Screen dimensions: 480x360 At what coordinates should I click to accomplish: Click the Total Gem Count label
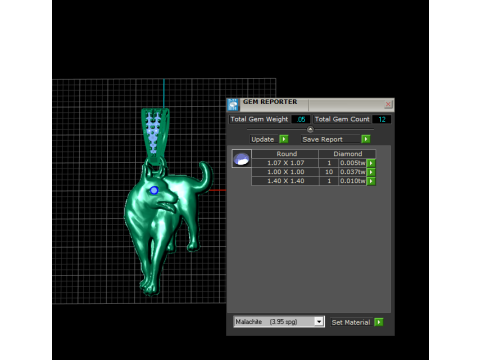[x=342, y=119]
